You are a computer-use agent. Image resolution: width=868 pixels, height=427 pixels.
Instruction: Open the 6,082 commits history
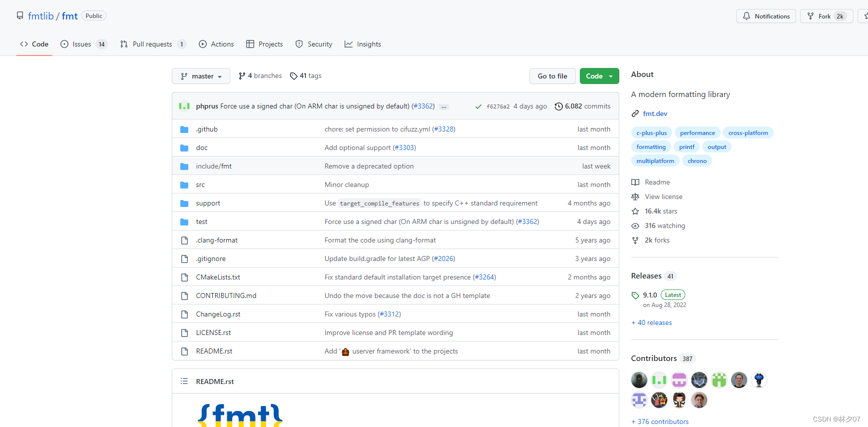[582, 106]
